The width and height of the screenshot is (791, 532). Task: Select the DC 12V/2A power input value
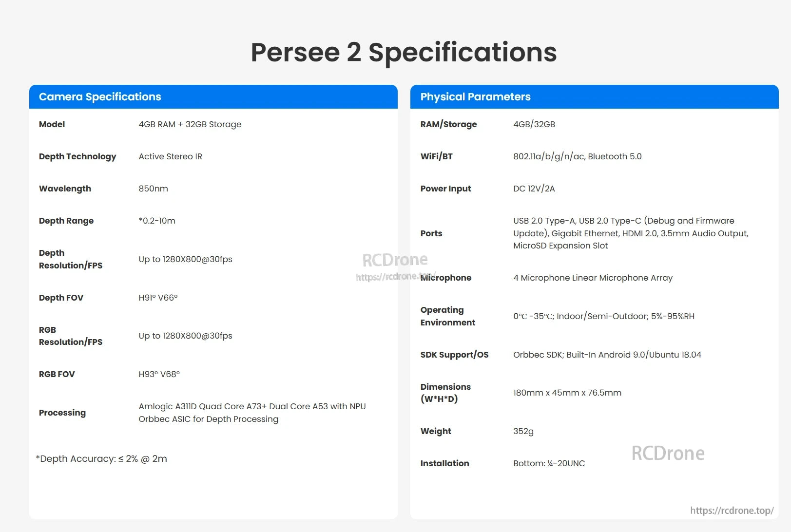tap(534, 189)
